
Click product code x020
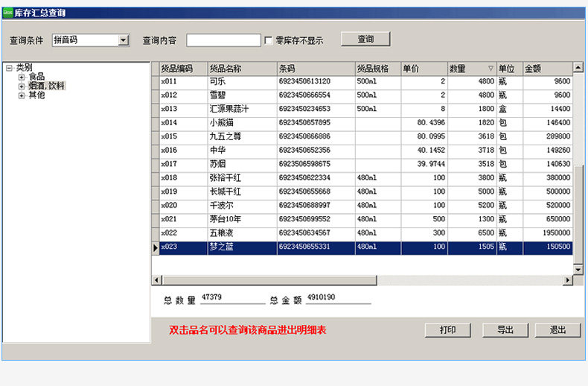click(183, 206)
